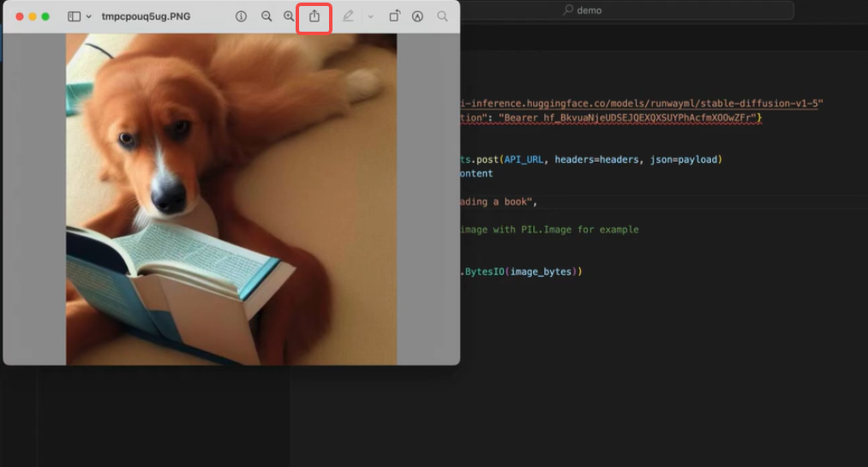Maximize the Preview window with green button
The width and height of the screenshot is (868, 467).
[45, 16]
